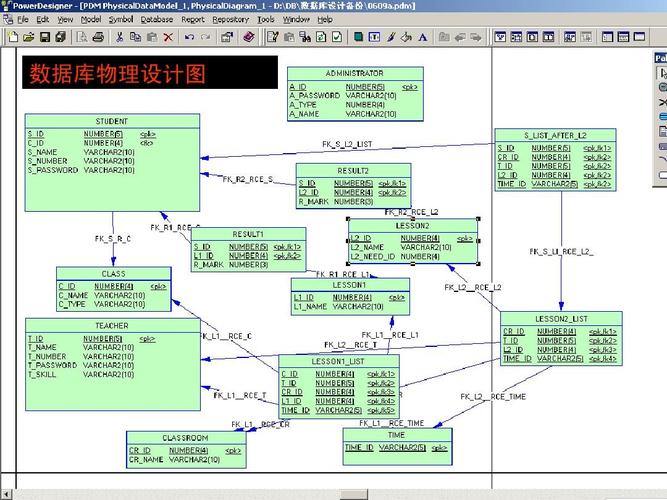Click the Redo arrow icon
This screenshot has width=667, height=500.
[x=206, y=37]
